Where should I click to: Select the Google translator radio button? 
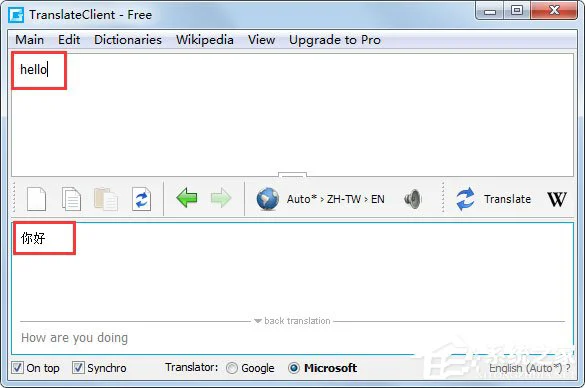232,368
